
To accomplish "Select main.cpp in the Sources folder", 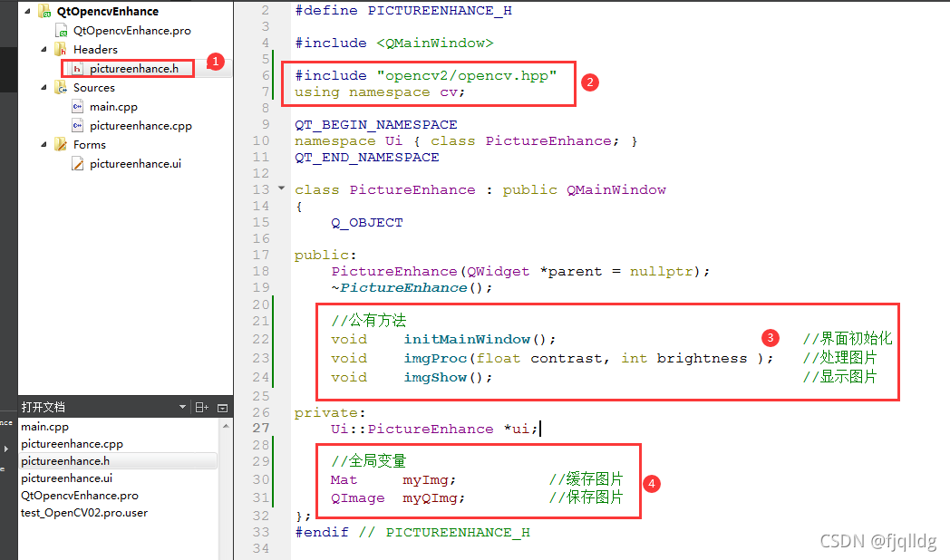I will coord(113,107).
